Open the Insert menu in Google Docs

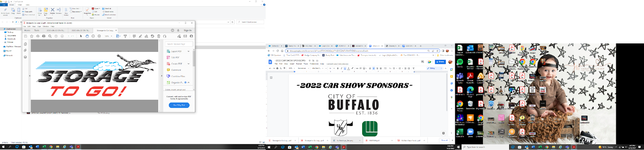292,64
